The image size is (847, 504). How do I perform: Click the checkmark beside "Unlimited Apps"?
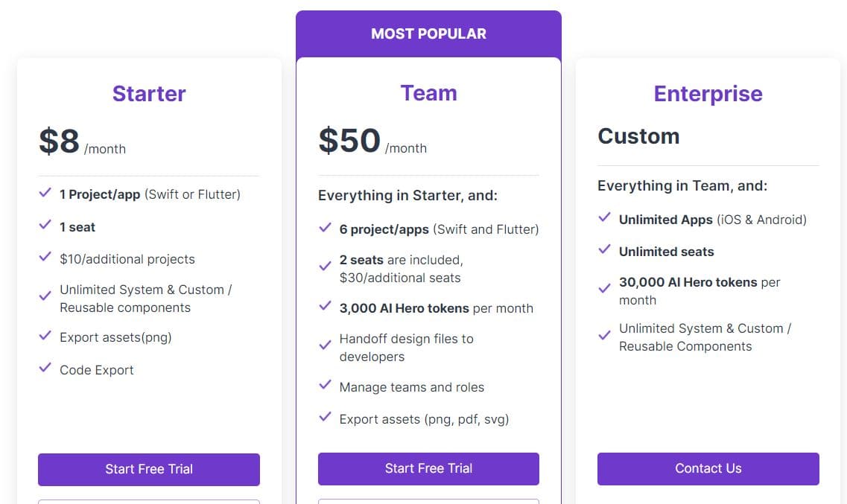pos(603,219)
